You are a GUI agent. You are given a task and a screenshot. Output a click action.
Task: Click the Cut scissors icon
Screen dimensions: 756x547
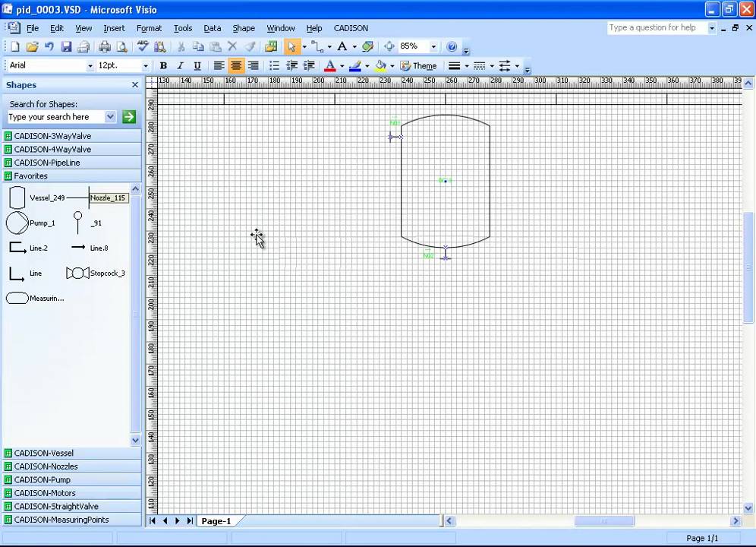point(181,47)
